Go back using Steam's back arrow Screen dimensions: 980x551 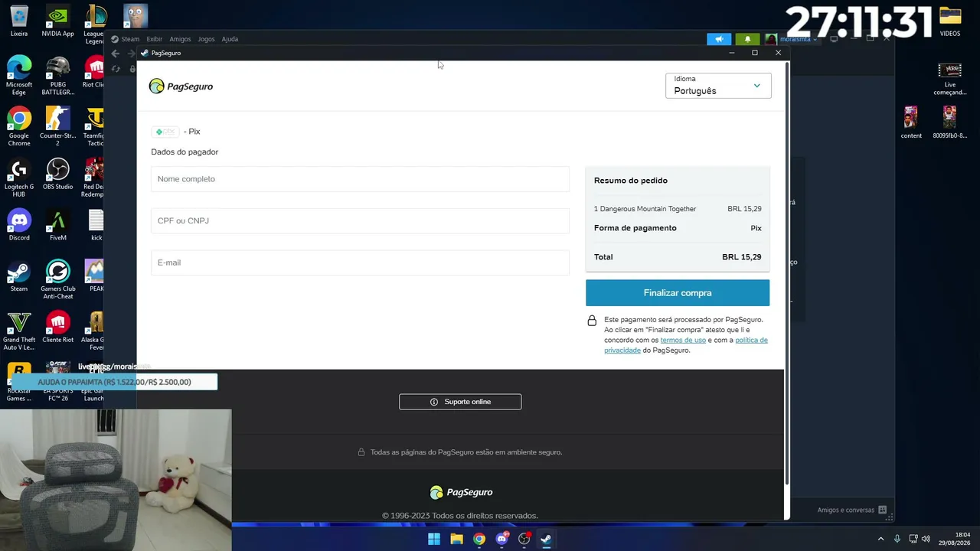(x=115, y=54)
